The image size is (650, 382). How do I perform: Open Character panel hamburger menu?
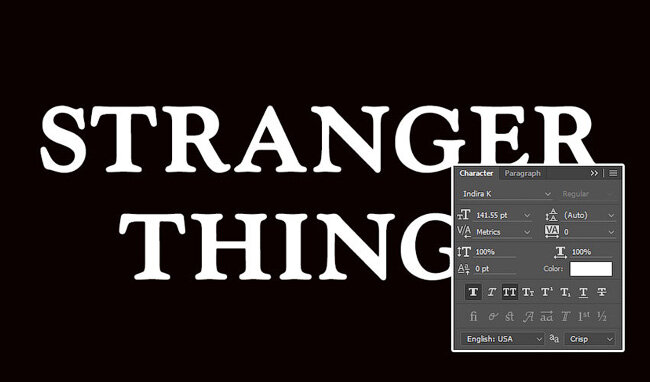(613, 173)
